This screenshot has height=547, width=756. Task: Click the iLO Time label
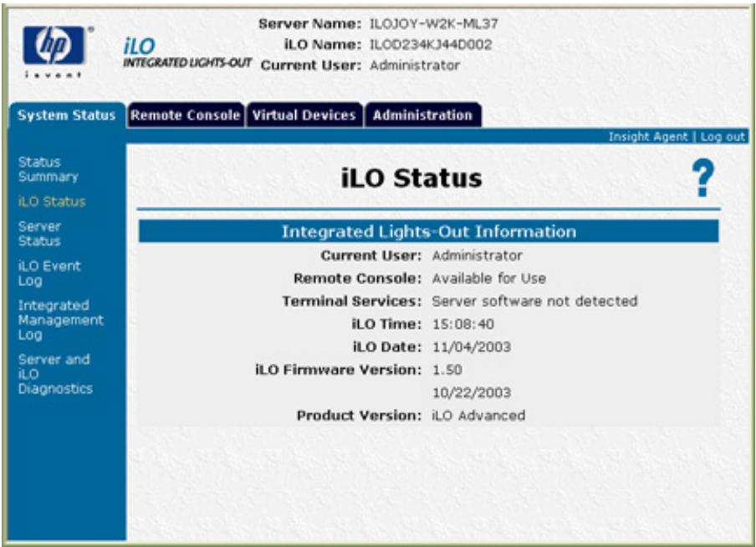[386, 325]
